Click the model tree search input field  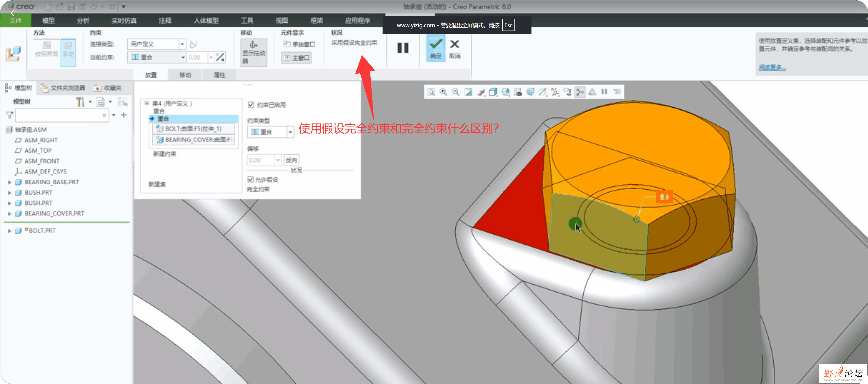[62, 115]
